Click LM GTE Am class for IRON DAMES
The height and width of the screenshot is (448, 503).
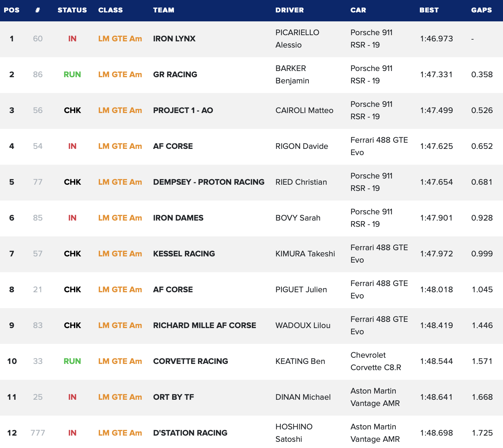pos(120,218)
